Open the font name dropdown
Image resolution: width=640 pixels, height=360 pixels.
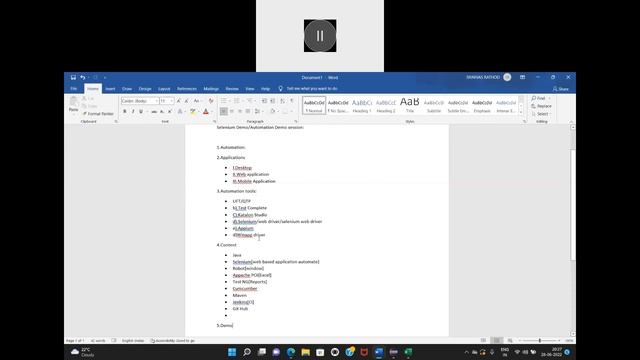pos(156,101)
